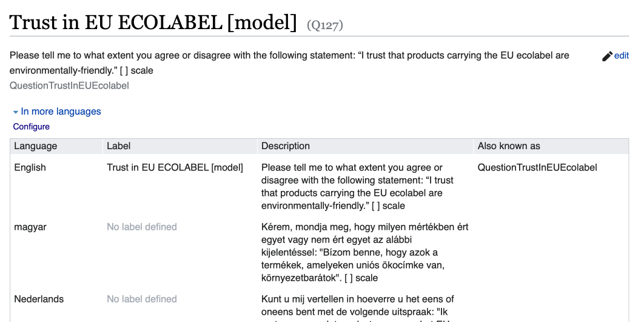Viewport: 644px width, 322px height.
Task: Open the Configure languages link
Action: (x=32, y=127)
